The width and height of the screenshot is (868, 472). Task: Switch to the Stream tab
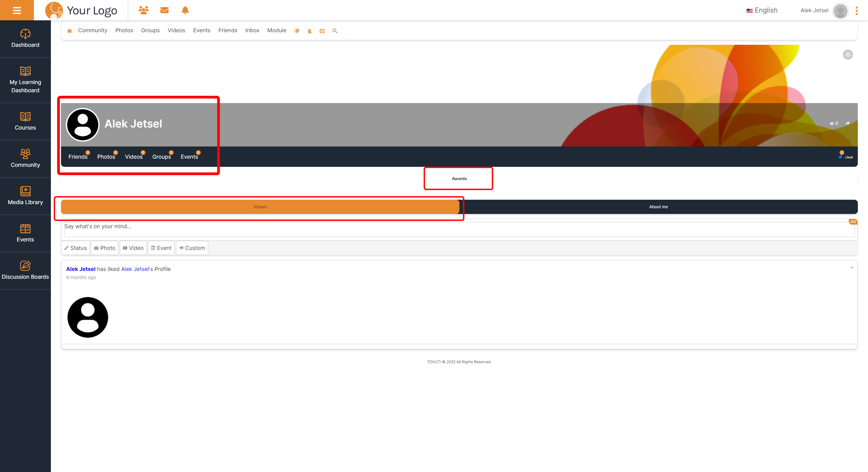coord(260,207)
